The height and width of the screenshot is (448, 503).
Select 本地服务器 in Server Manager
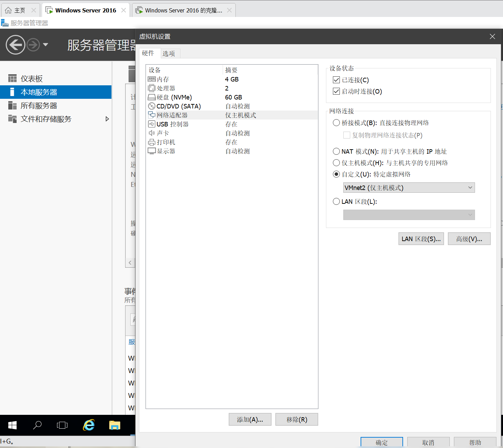(56, 92)
